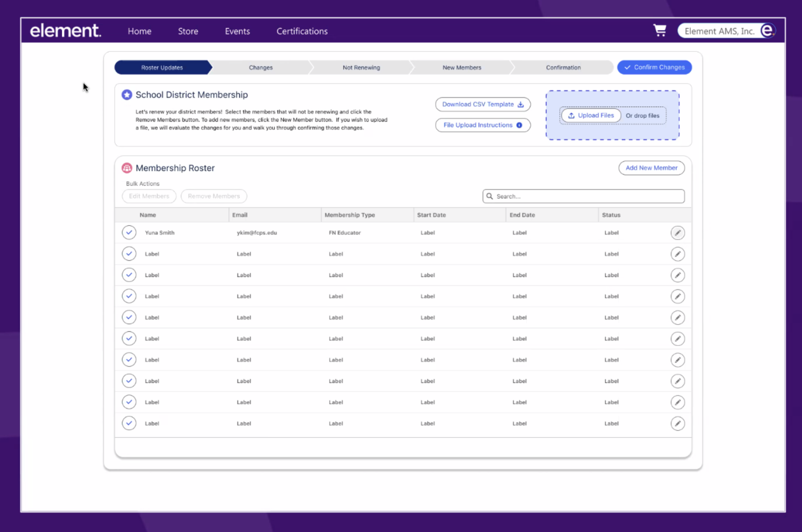Click the Element AMS account avatar icon
This screenshot has height=532, width=802.
[767, 30]
